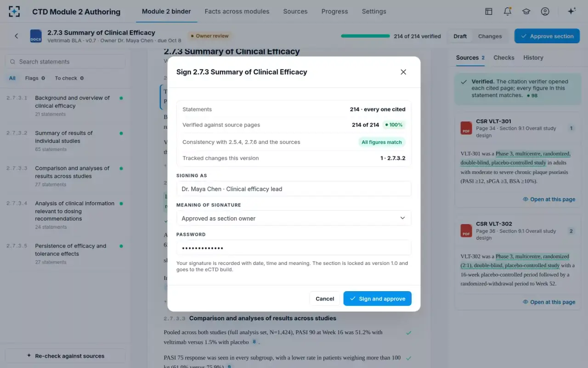
Task: Filter statements by All
Action: (x=12, y=78)
